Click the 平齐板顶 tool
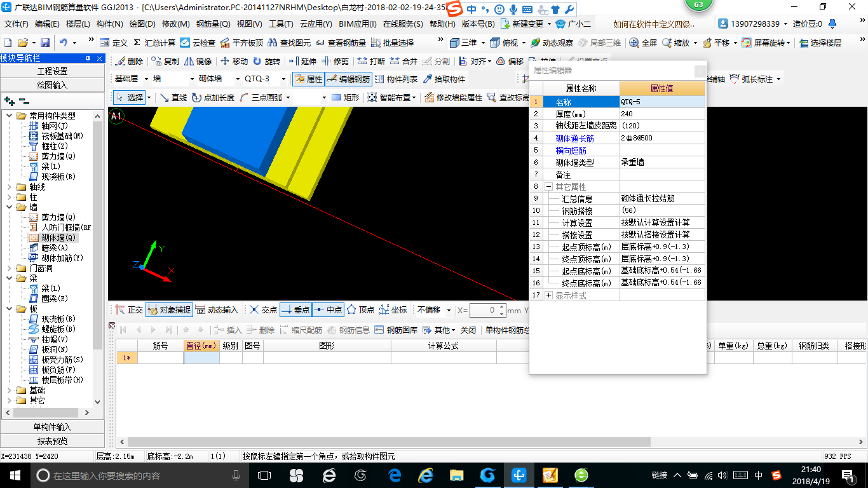 coord(241,43)
